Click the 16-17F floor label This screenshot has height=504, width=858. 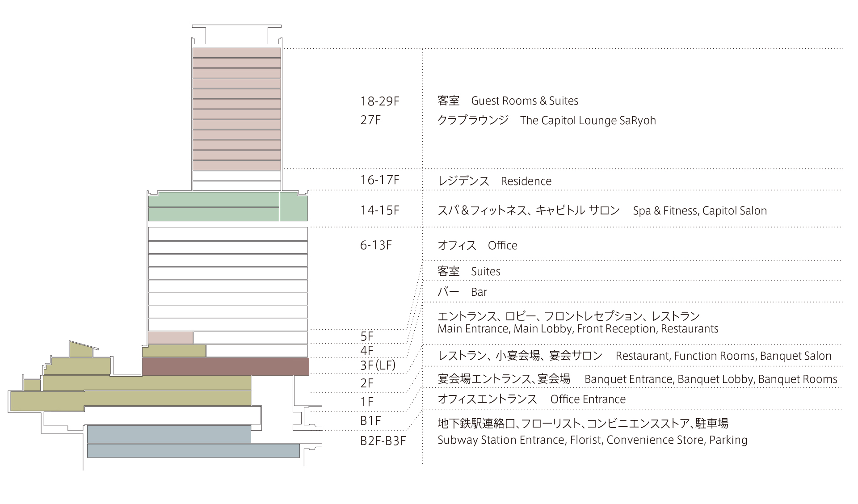(x=380, y=180)
